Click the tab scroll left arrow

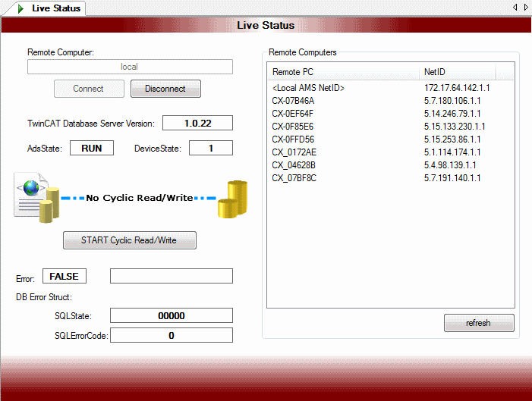pos(515,7)
